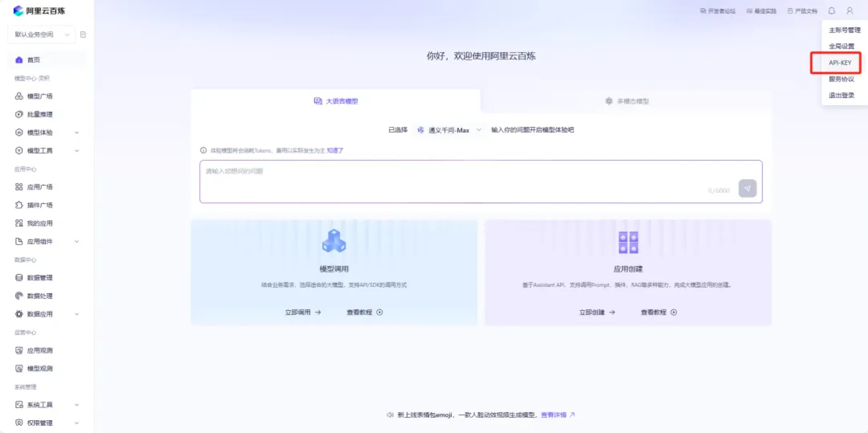
Task: Open 模型广场 via its sidebar icon
Action: click(19, 96)
